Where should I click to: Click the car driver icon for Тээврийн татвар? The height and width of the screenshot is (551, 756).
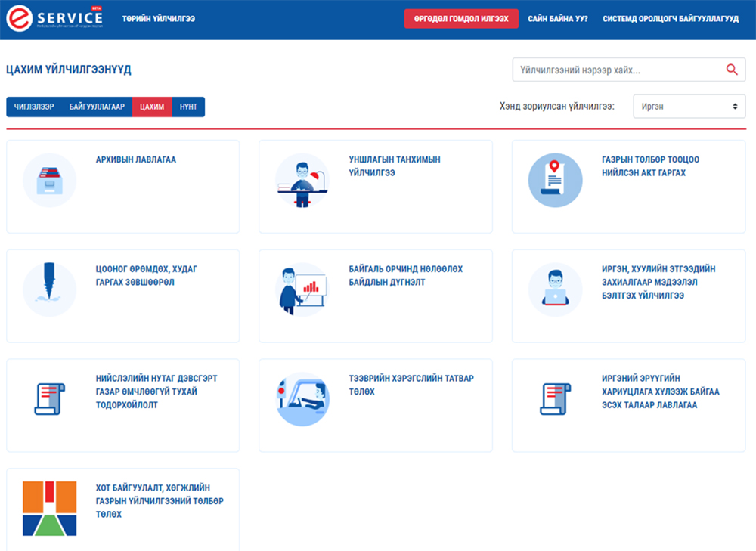pos(302,398)
